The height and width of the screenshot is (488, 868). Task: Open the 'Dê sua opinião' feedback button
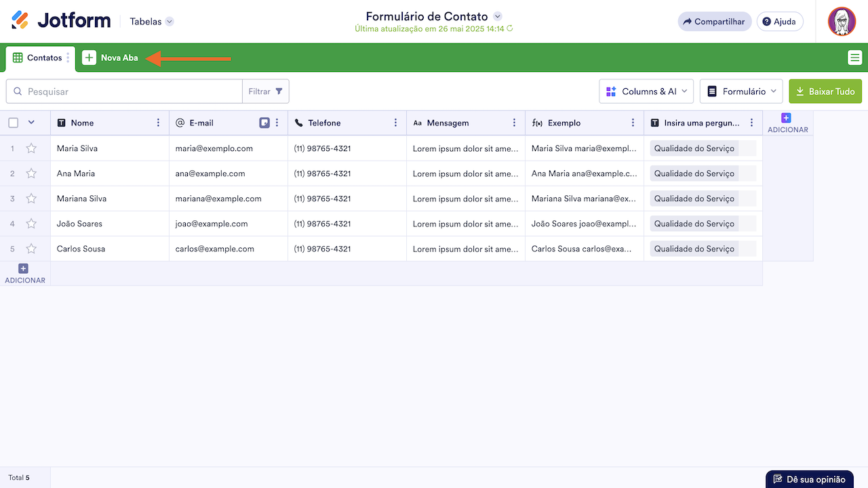[x=810, y=479]
